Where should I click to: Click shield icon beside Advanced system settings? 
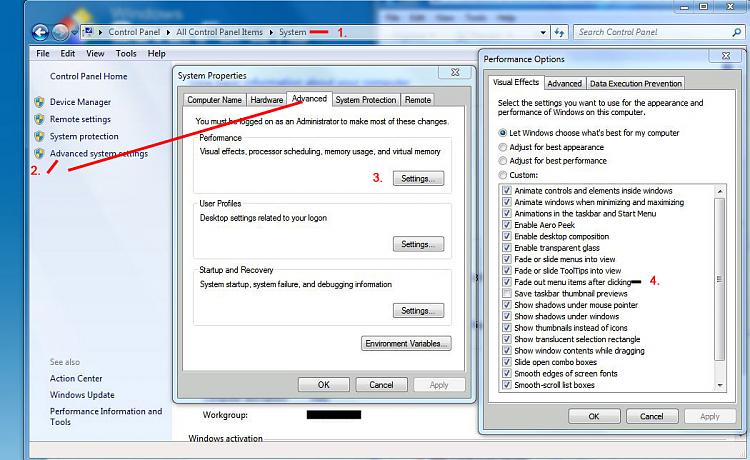[39, 153]
